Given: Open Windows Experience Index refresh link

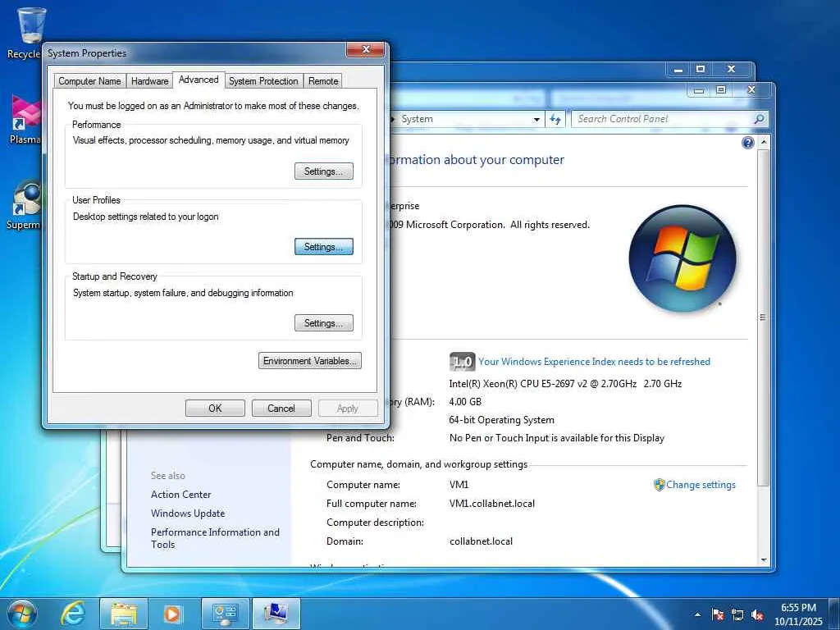Looking at the screenshot, I should (594, 362).
